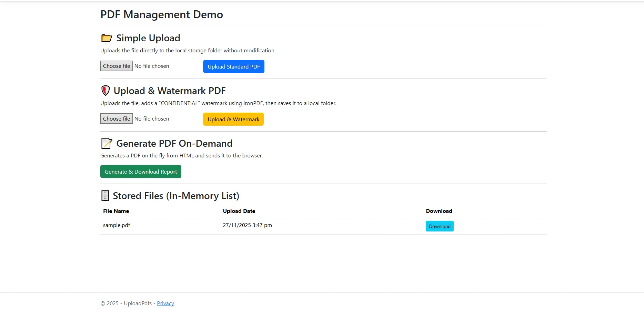The image size is (644, 310).
Task: Click the Upload Date column header
Action: click(x=239, y=211)
